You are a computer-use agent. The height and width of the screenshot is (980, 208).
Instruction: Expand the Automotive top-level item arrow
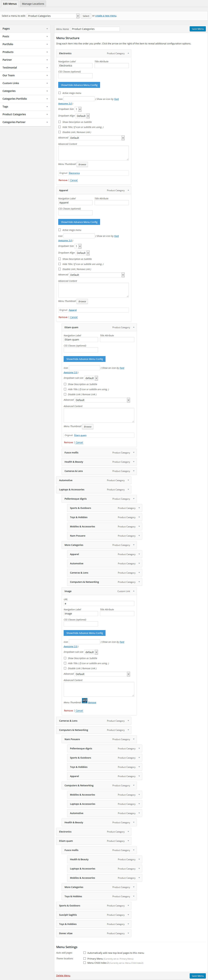tap(128, 480)
